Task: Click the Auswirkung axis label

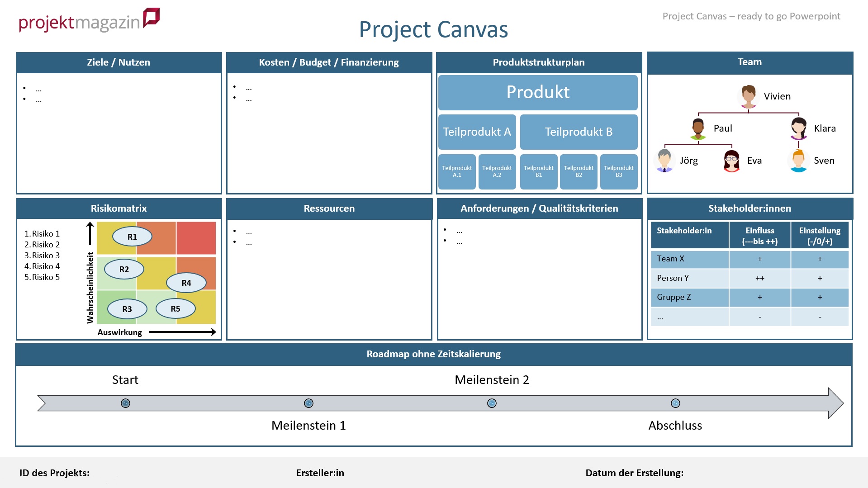Action: pyautogui.click(x=120, y=332)
